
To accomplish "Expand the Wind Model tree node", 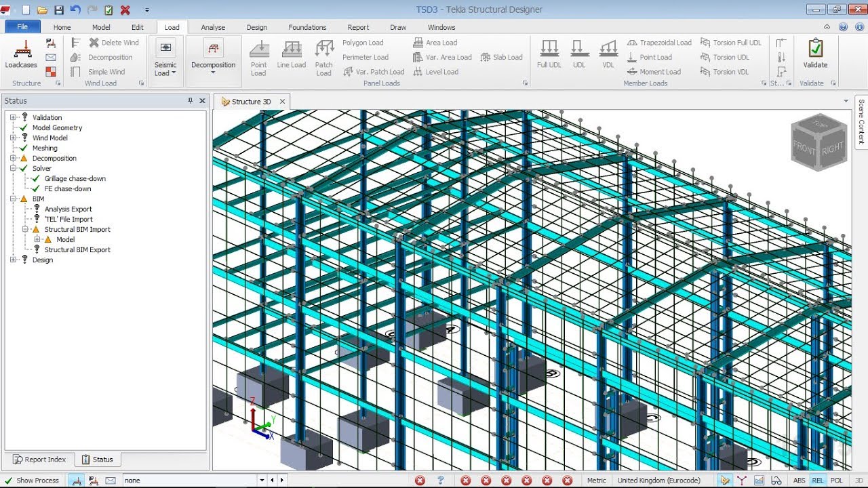I will click(13, 138).
